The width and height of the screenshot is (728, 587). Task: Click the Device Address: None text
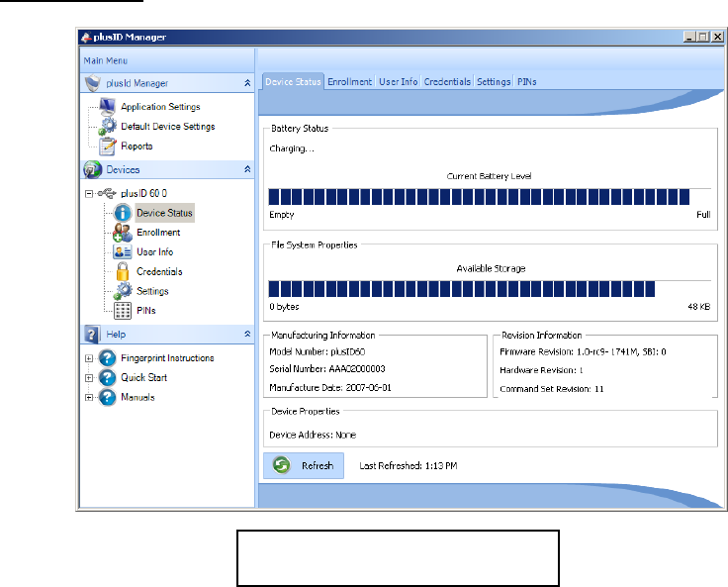pos(313,435)
